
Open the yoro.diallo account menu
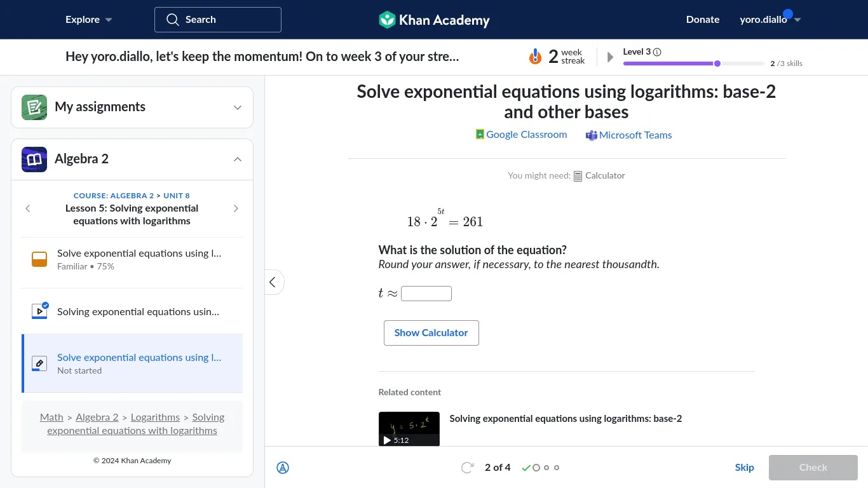(770, 20)
